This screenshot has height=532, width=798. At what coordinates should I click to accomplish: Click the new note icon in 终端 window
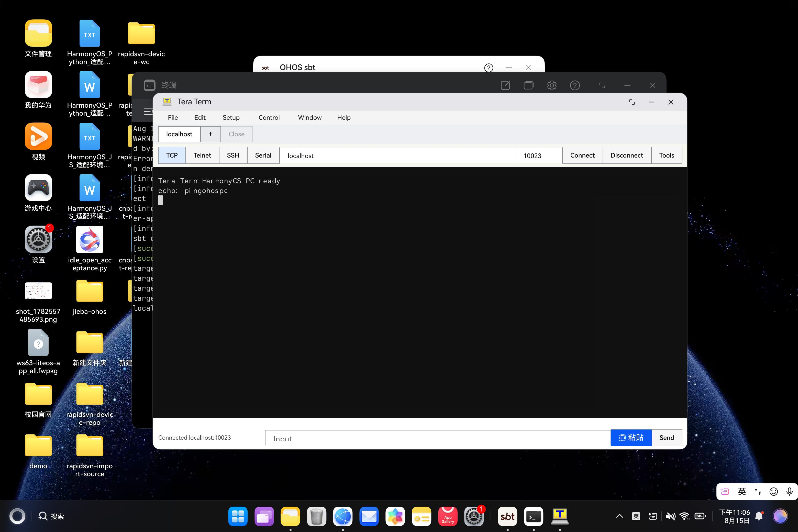click(x=506, y=85)
